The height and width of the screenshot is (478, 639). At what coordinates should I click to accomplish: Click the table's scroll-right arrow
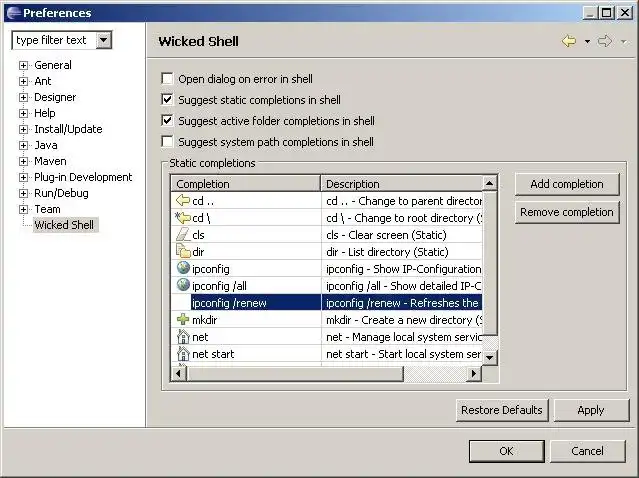click(474, 373)
